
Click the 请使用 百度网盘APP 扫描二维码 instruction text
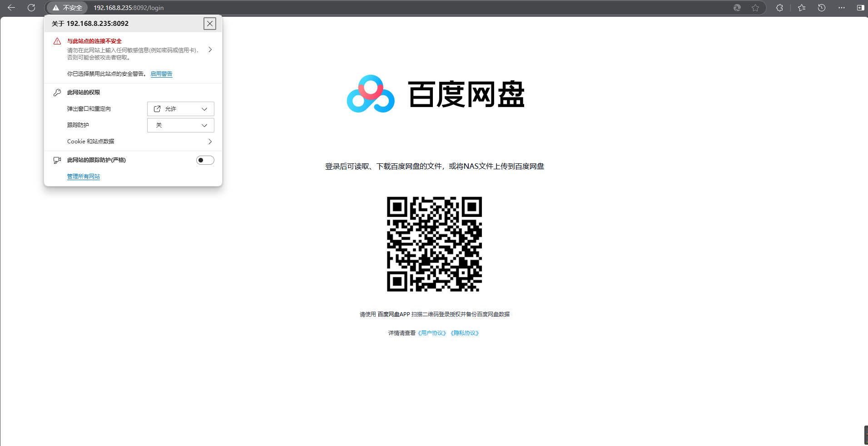[x=435, y=314]
